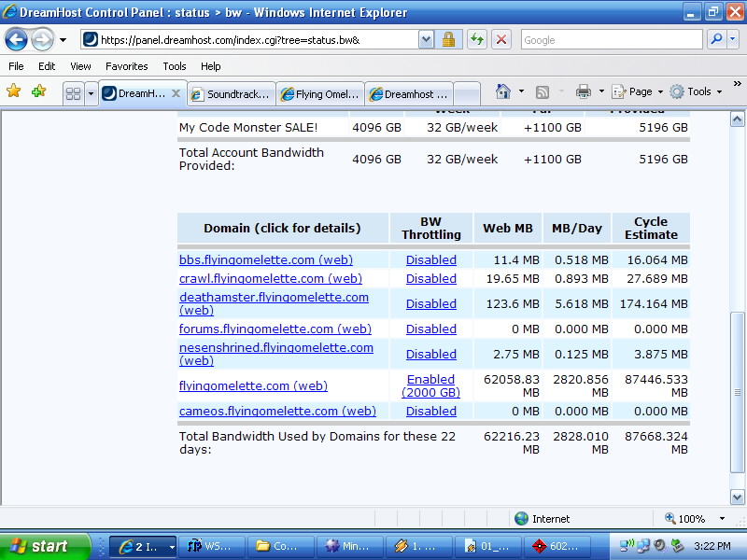Open bbs.flyingomelette.com (web) link

266,259
